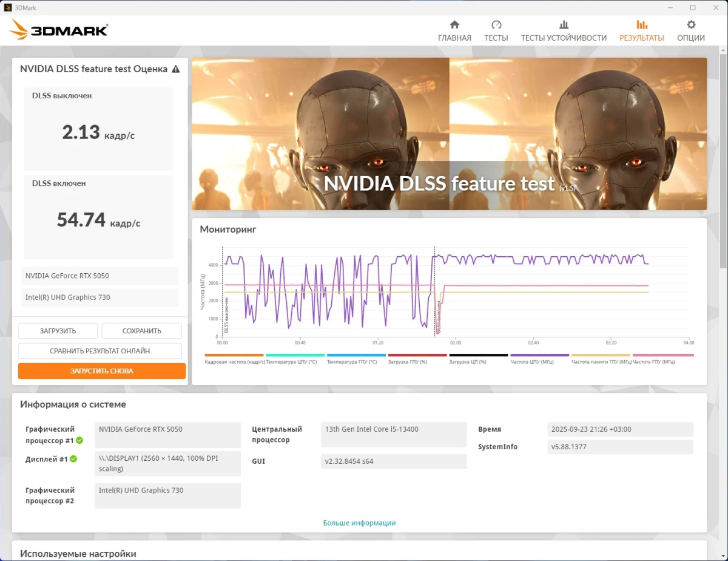Switch to the РЕЗУЛЬТАТЫ tab
This screenshot has width=728, height=561.
pos(641,37)
